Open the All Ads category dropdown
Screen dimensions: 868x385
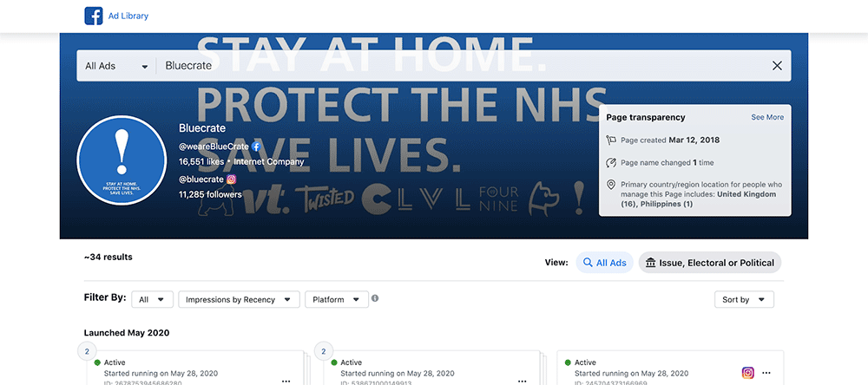click(116, 66)
